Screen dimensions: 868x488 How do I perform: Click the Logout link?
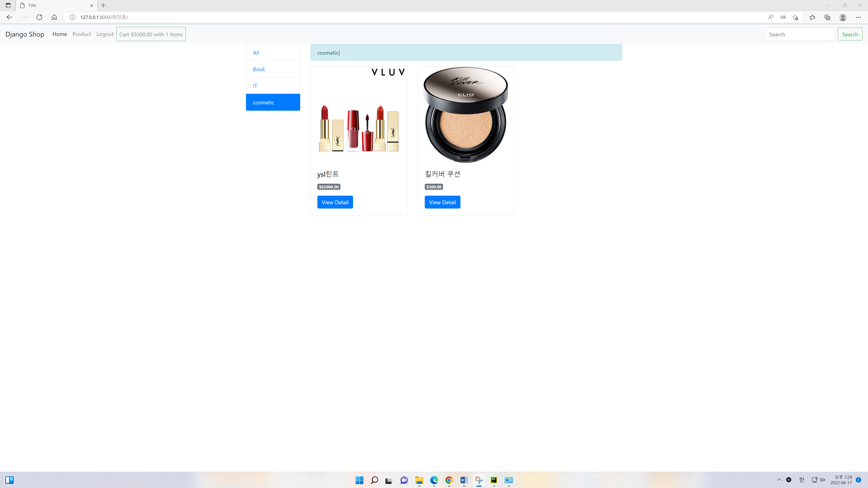click(105, 34)
